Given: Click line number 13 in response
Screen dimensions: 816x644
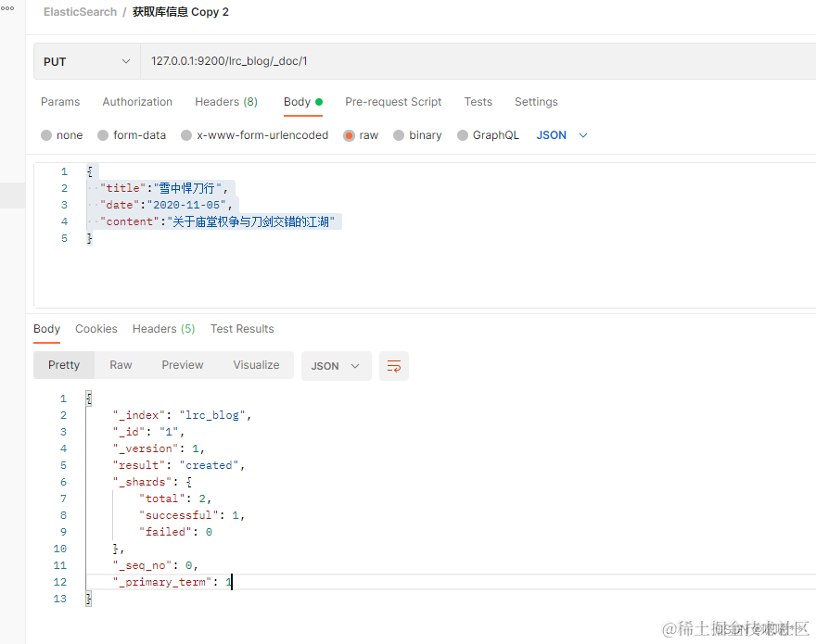Looking at the screenshot, I should tap(60, 599).
